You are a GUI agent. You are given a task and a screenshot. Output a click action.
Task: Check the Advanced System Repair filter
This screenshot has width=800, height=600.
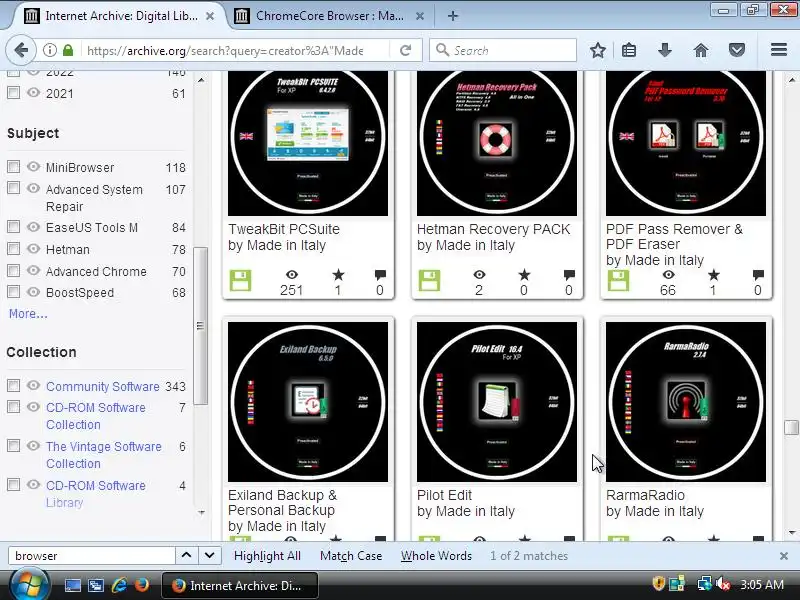[14, 188]
